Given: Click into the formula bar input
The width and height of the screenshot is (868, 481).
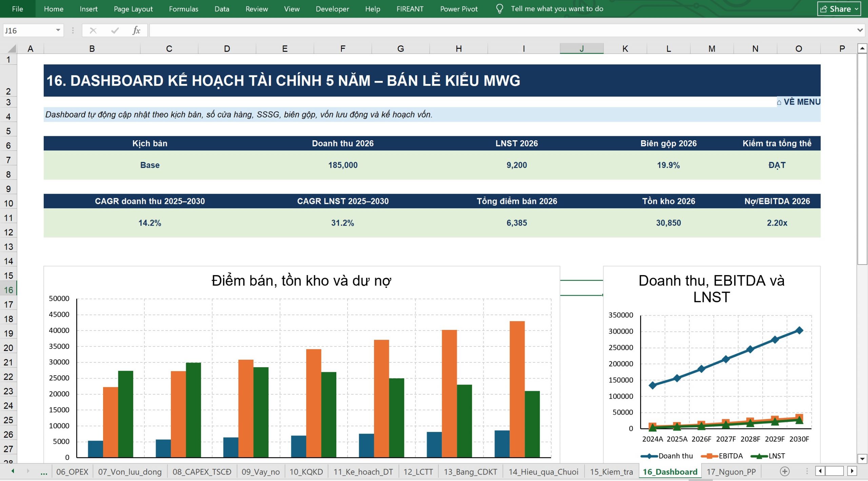Looking at the screenshot, I should [x=502, y=30].
